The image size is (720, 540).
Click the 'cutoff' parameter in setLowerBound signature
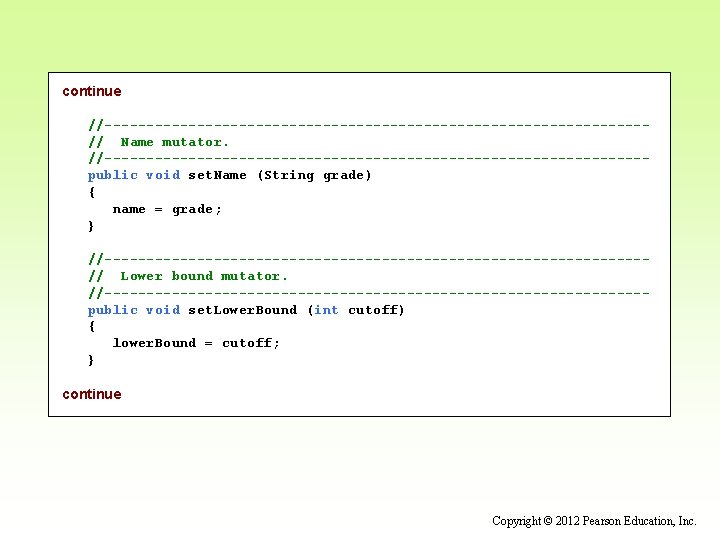tap(372, 310)
